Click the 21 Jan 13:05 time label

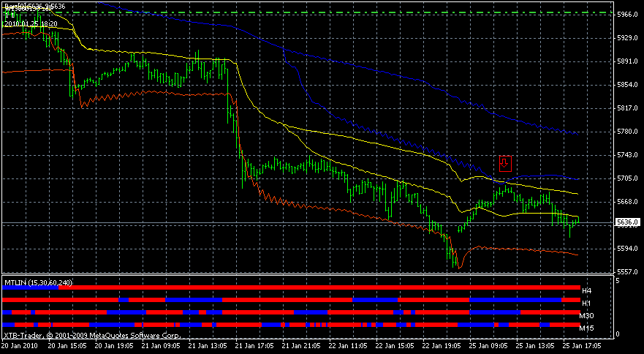(x=208, y=345)
